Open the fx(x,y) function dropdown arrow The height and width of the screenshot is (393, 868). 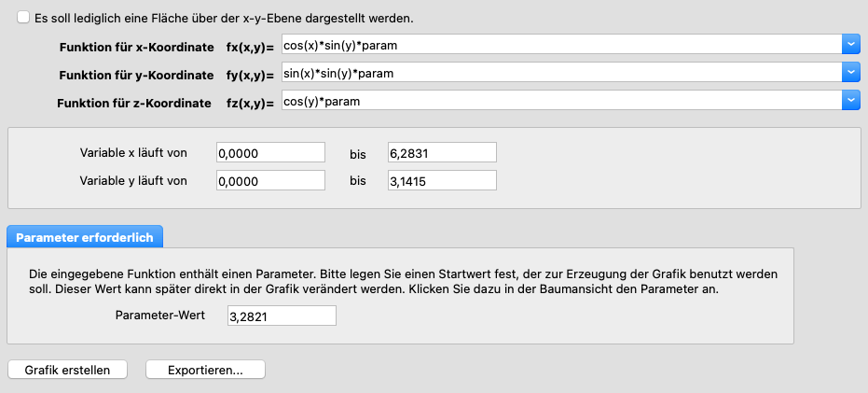point(850,44)
